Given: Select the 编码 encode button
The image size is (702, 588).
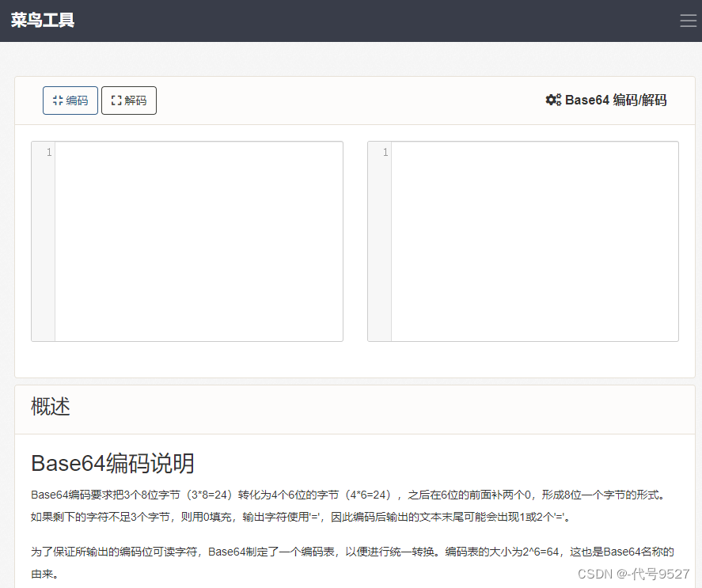Looking at the screenshot, I should (x=70, y=100).
